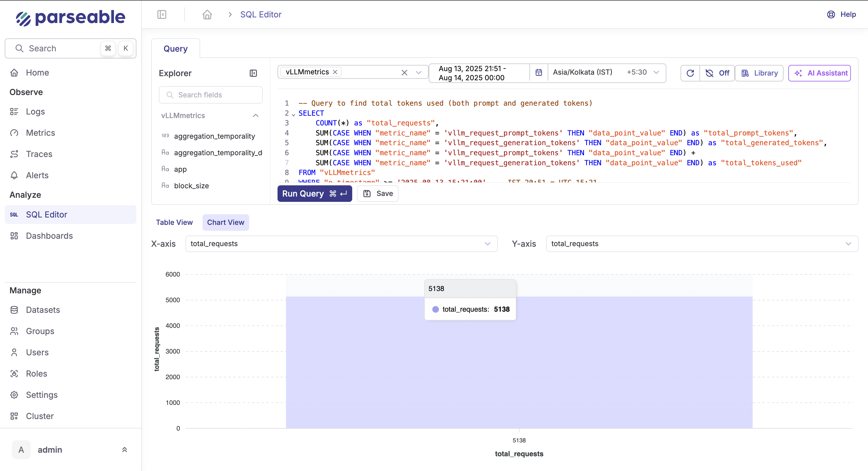
Task: Click the admin avatar letter A
Action: tap(21, 450)
